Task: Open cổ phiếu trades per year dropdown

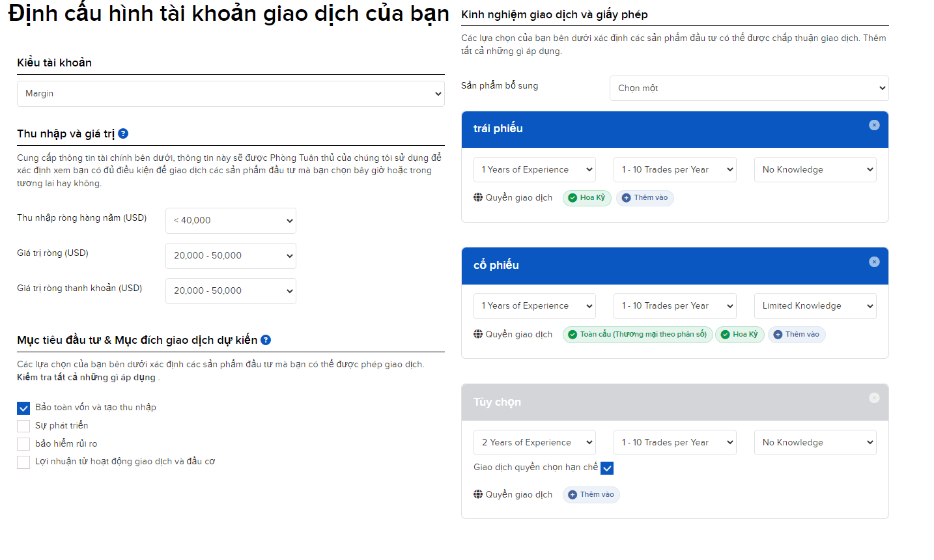Action: click(x=675, y=306)
